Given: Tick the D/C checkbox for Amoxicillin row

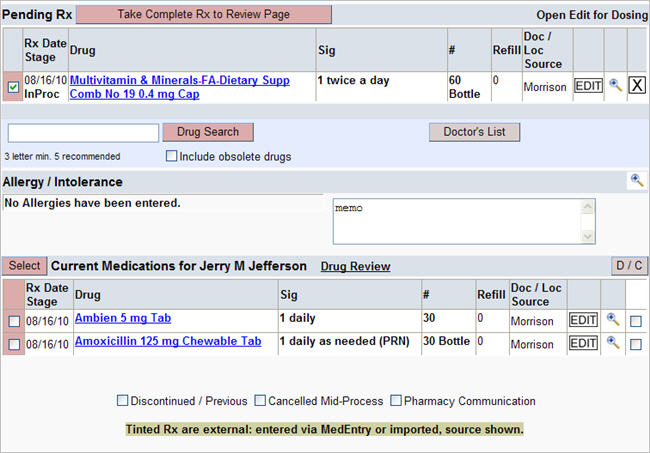Looking at the screenshot, I should point(636,344).
